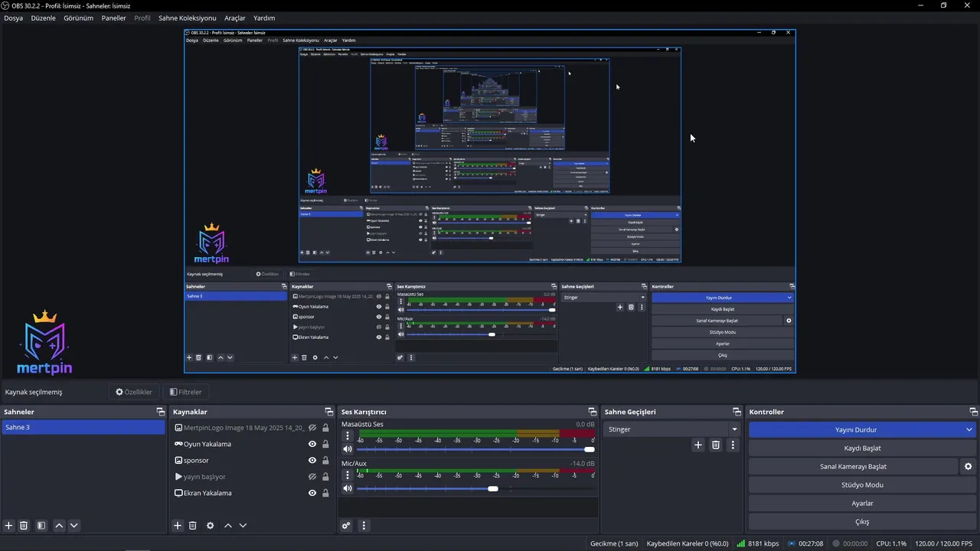Open transition properties dots icon
980x551 pixels.
[x=733, y=445]
